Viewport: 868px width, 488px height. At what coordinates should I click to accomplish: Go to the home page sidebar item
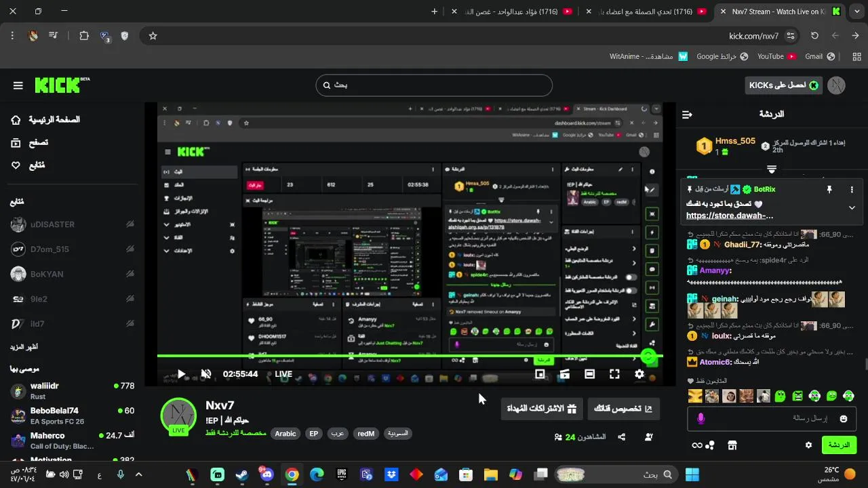(46, 120)
